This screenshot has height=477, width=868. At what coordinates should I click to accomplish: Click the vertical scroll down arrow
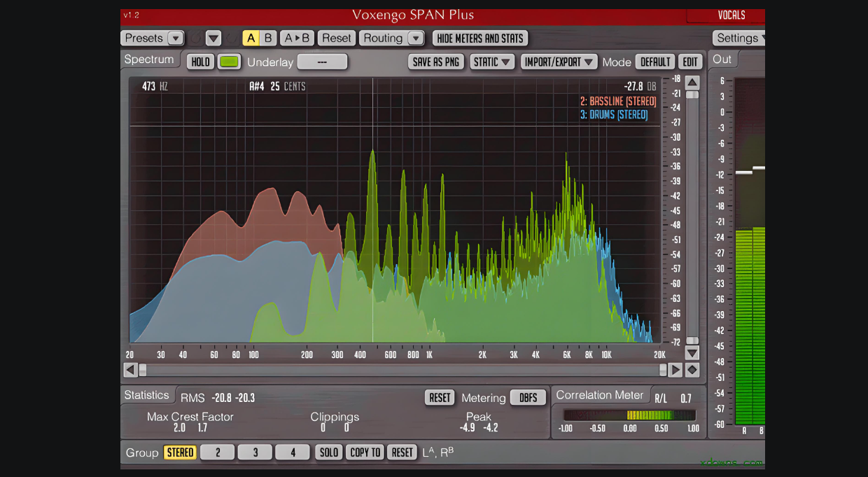point(692,353)
